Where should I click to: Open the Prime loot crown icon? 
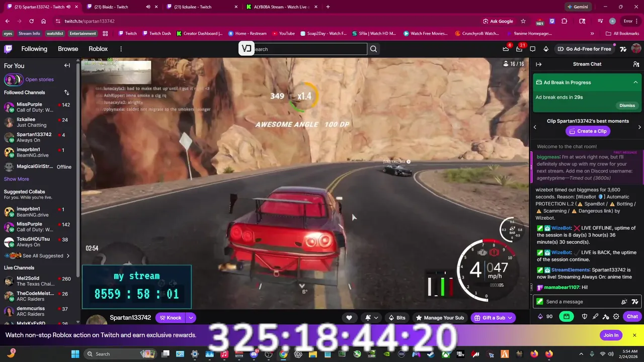[x=506, y=49]
